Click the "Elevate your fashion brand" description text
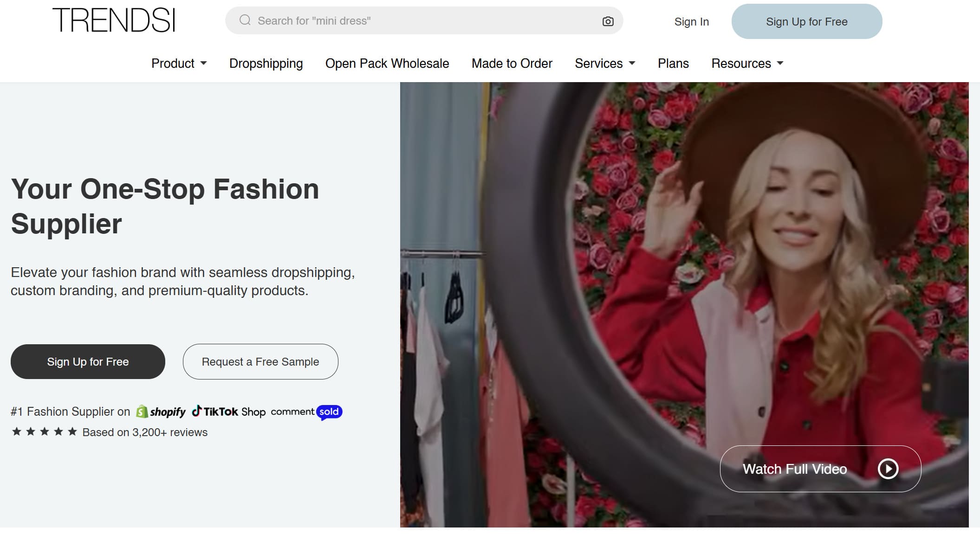 coord(183,281)
